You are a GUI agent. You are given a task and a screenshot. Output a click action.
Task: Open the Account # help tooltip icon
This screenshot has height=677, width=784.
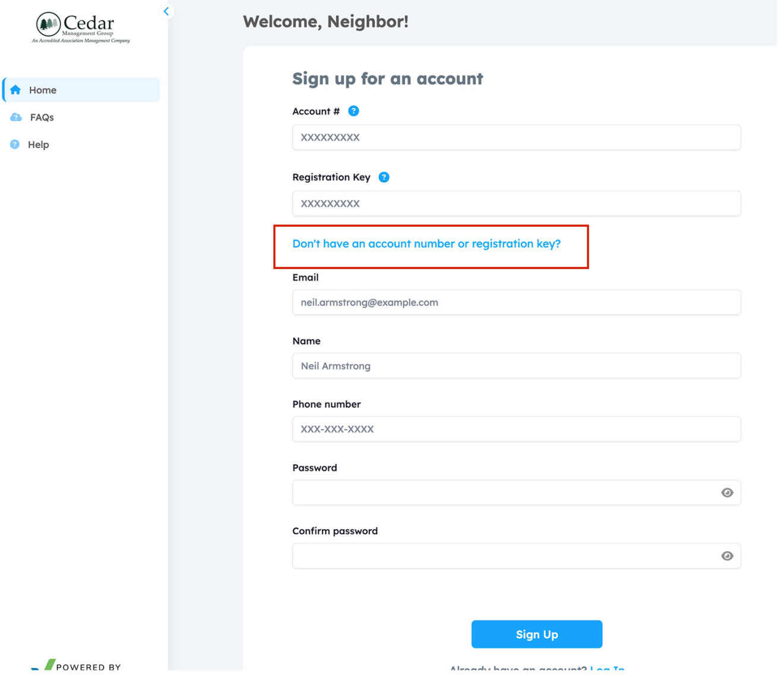[353, 110]
